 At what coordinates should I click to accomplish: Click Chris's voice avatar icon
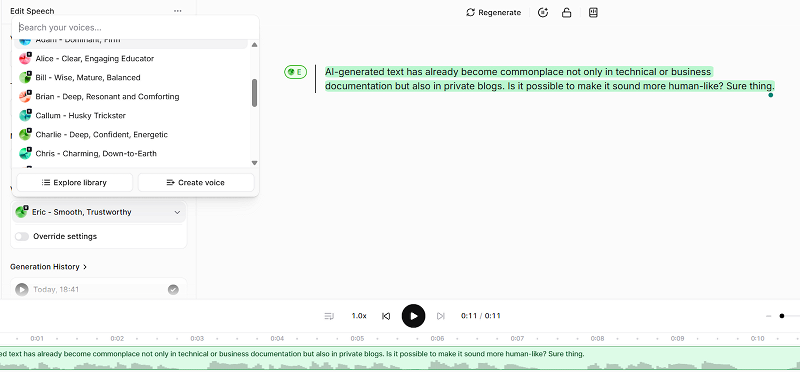(25, 154)
